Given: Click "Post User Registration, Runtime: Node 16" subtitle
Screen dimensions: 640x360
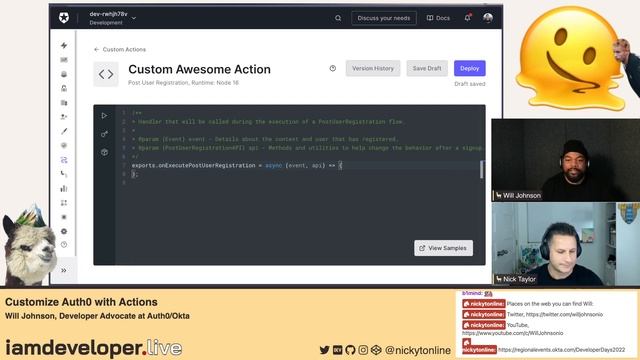Looking at the screenshot, I should tap(183, 83).
